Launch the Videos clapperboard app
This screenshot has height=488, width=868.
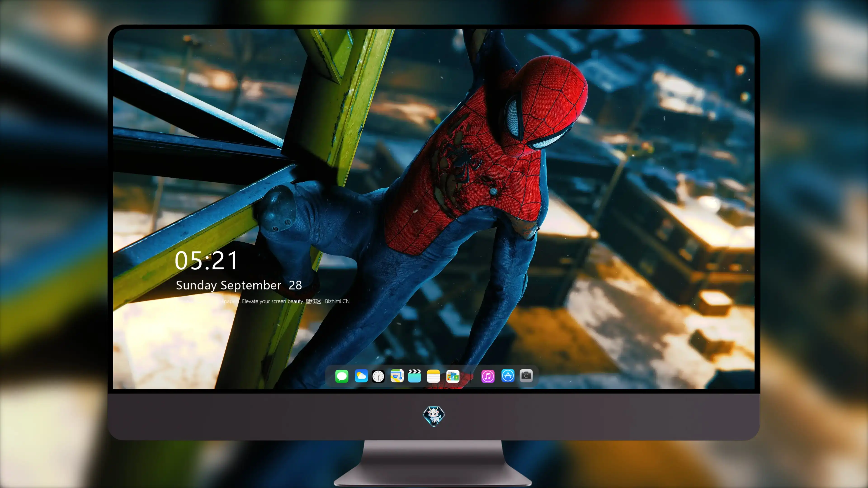pyautogui.click(x=415, y=376)
